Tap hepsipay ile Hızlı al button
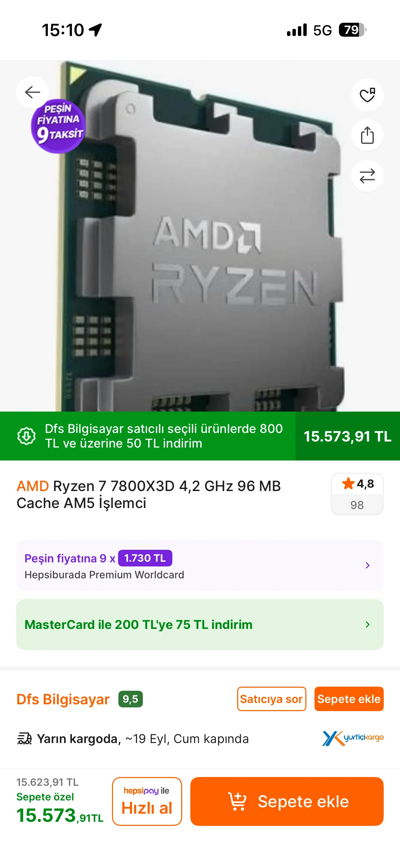 coord(147,801)
